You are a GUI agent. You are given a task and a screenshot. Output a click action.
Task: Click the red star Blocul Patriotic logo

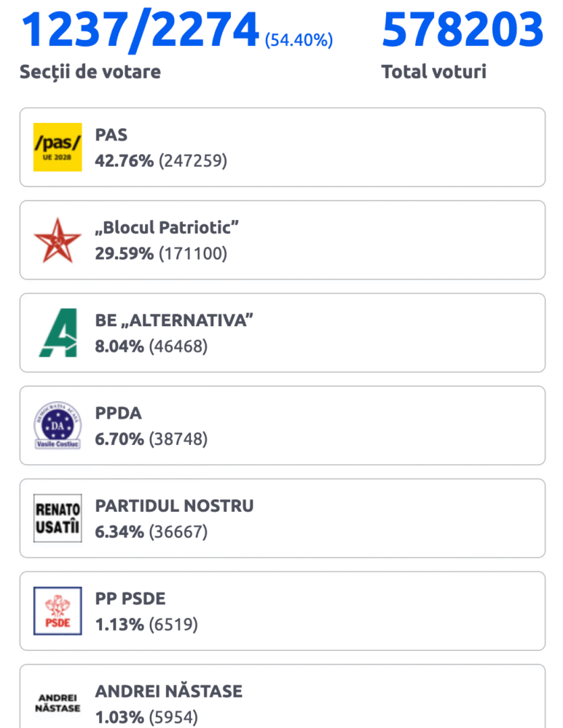click(58, 240)
